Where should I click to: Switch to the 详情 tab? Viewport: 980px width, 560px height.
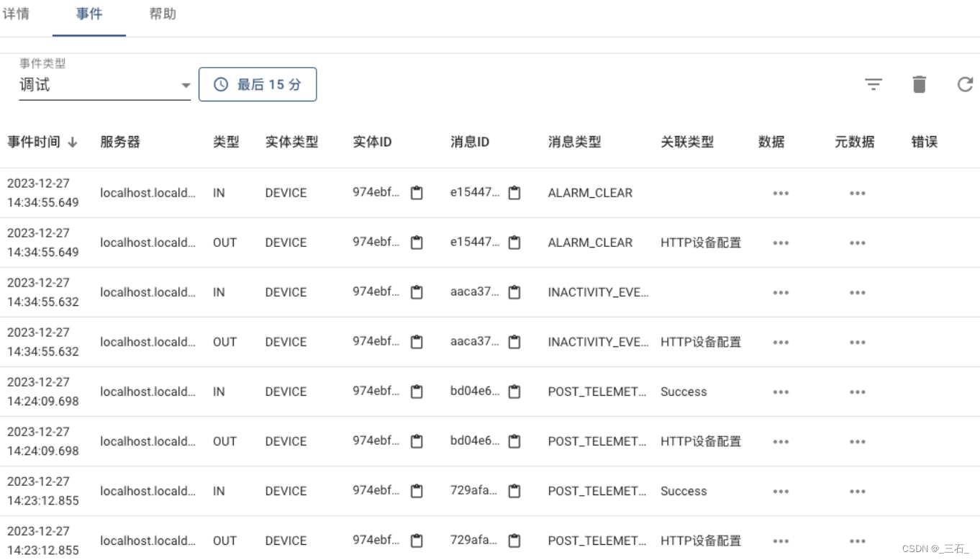coord(16,14)
